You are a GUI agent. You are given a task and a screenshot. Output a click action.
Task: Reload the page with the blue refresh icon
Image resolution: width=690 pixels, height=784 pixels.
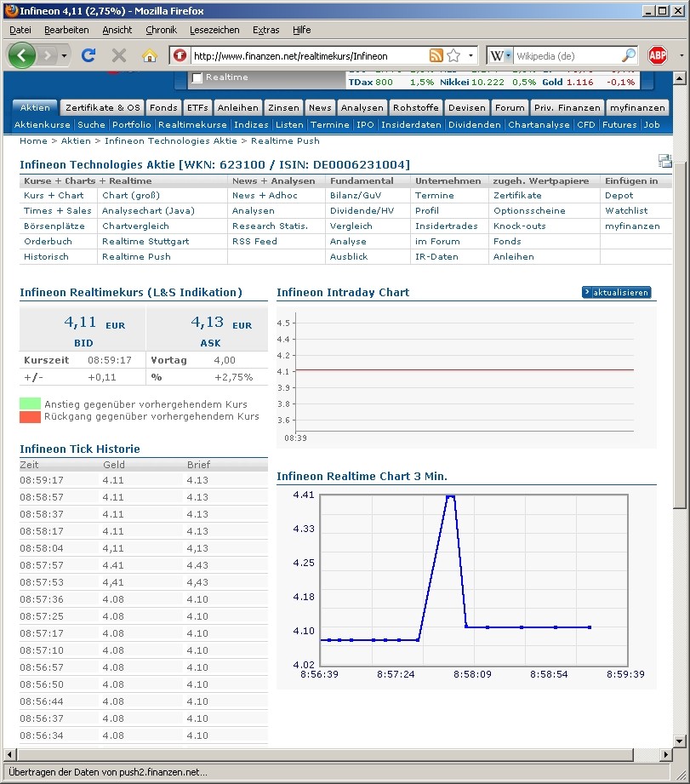point(88,55)
